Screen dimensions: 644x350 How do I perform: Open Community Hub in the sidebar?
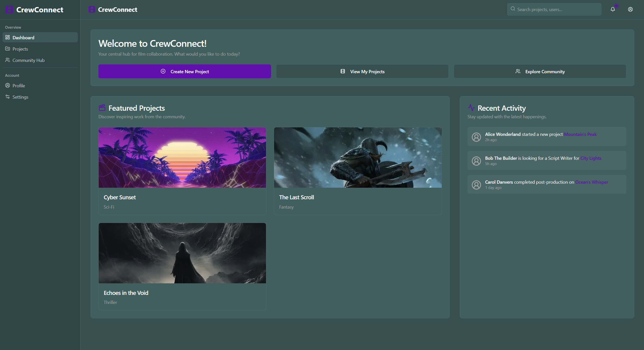point(28,60)
